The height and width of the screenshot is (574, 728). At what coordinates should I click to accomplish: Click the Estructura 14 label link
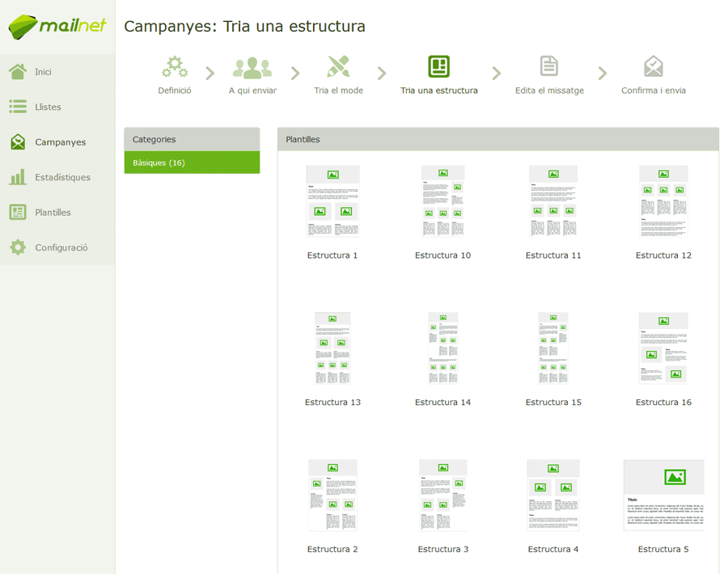coord(443,403)
